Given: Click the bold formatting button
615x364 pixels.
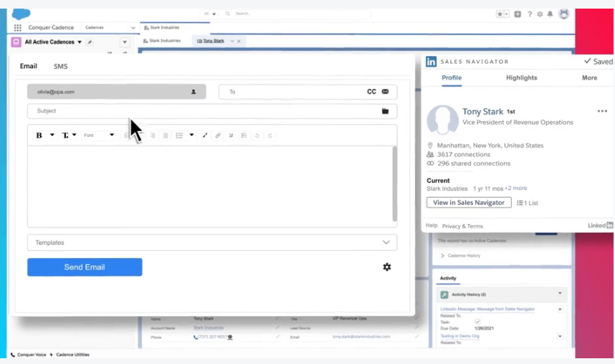Looking at the screenshot, I should pyautogui.click(x=39, y=135).
